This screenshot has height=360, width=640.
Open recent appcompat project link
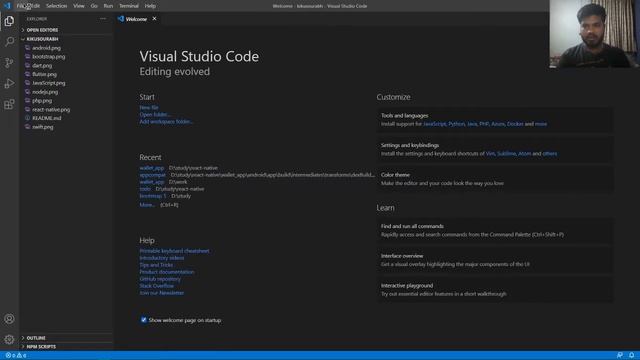point(153,175)
